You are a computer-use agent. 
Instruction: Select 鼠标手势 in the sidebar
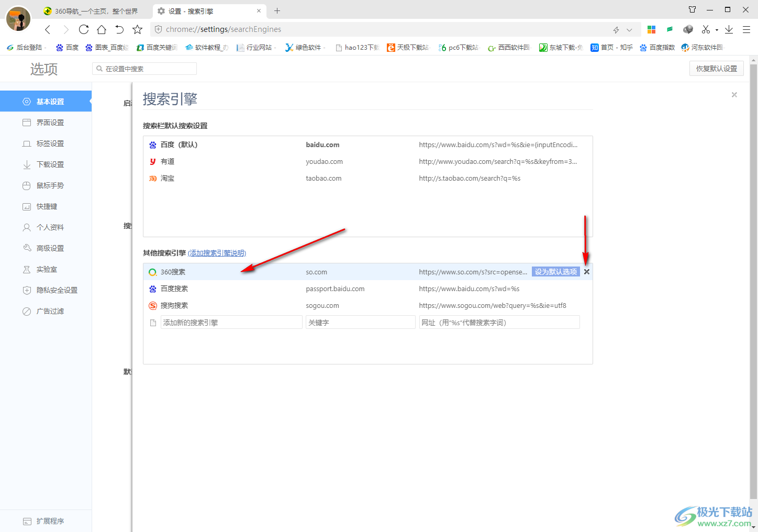[x=46, y=185]
